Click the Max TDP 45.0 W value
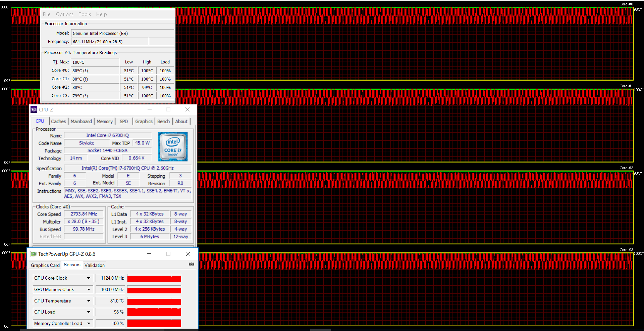Screen dimensions: 644x331 coord(142,143)
